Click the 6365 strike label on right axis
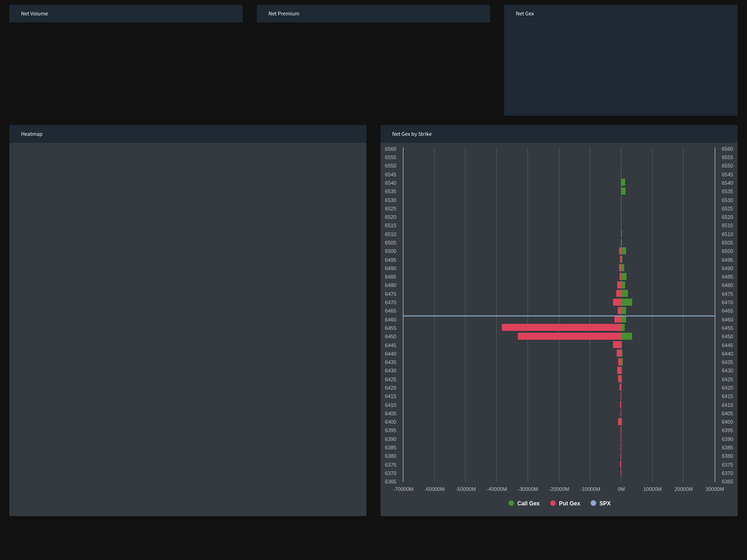Viewport: 747px width, 560px height. [727, 482]
